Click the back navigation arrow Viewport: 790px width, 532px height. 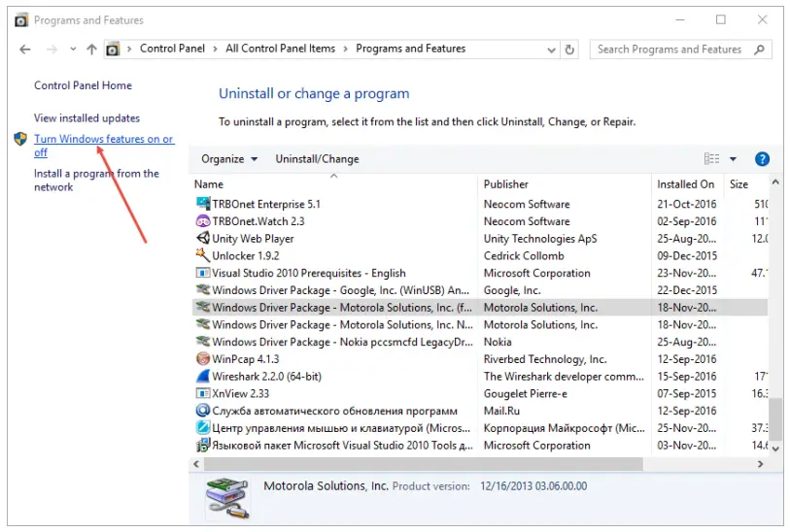25,50
